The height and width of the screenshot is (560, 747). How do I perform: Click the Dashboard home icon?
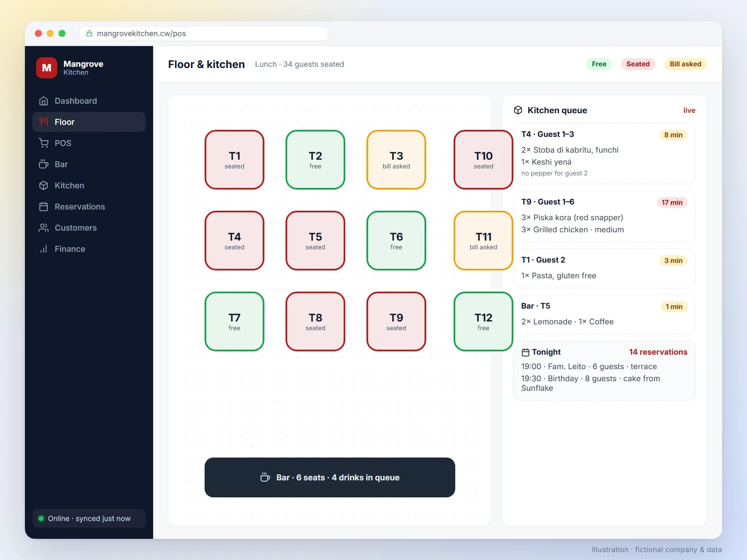(x=44, y=101)
